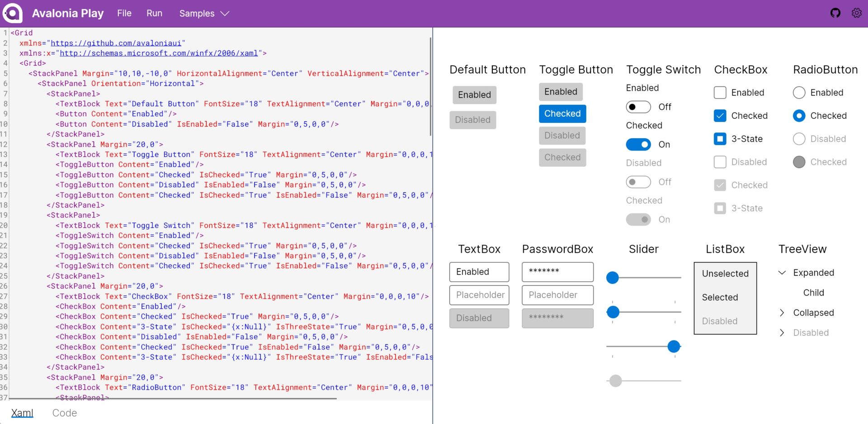This screenshot has height=424, width=868.
Task: Click the Enabled default button
Action: (x=474, y=95)
